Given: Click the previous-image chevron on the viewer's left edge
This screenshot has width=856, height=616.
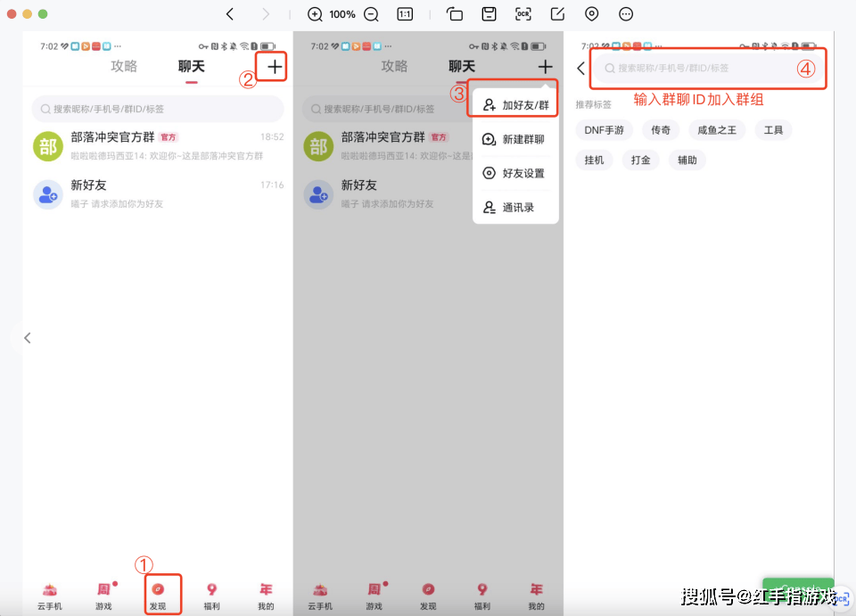Looking at the screenshot, I should tap(28, 338).
